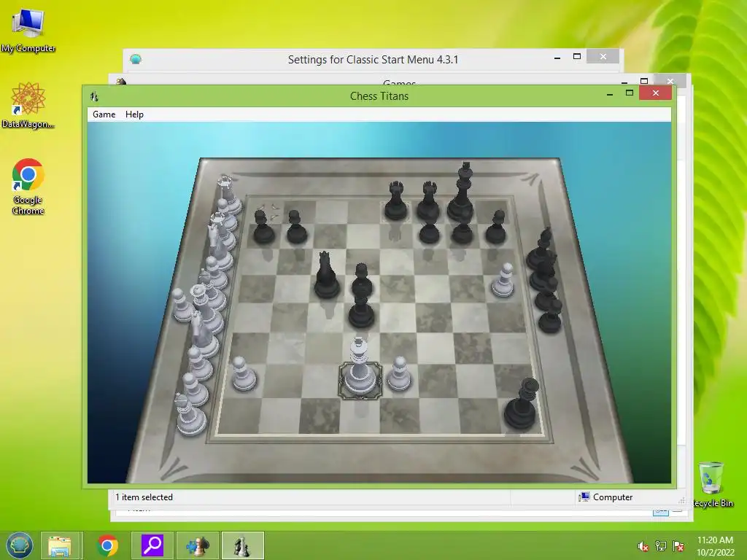Click the '1 item selected' status text
The image size is (747, 560).
click(x=144, y=497)
